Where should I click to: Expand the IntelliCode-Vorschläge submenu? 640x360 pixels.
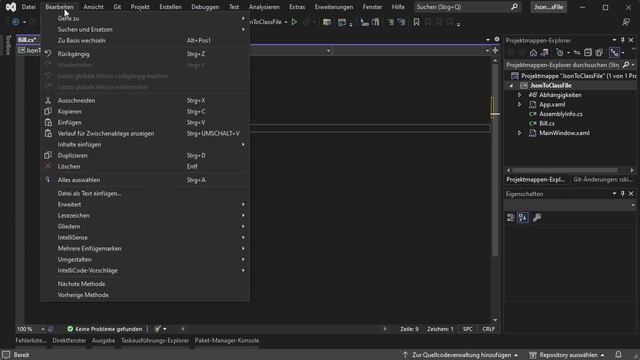[145, 271]
